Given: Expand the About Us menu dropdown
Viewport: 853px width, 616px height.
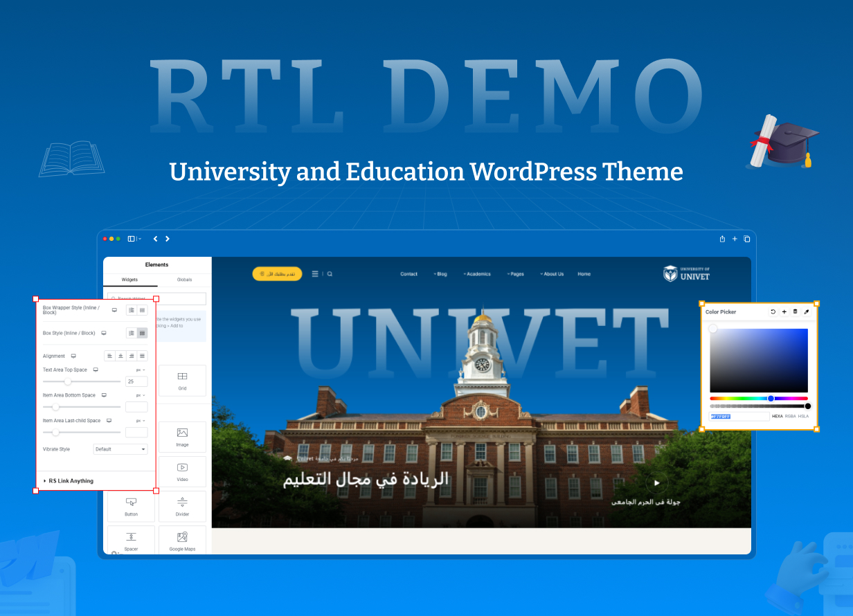Looking at the screenshot, I should point(553,274).
